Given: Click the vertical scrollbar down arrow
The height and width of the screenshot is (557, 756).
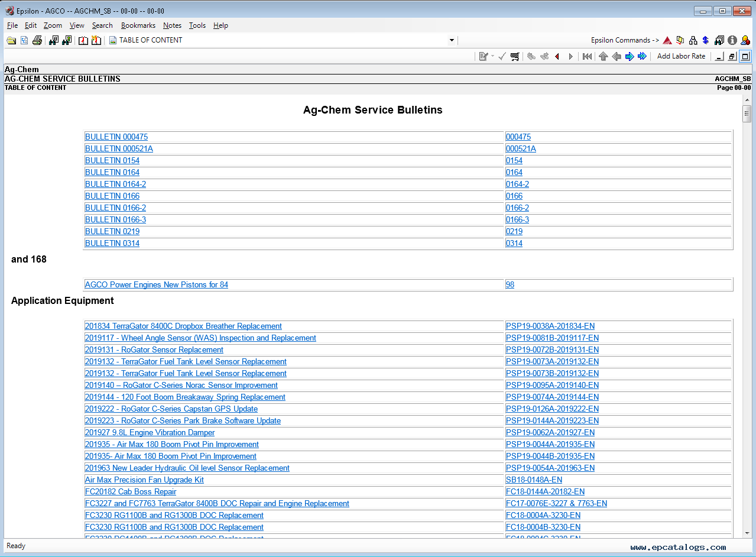Looking at the screenshot, I should point(747,534).
